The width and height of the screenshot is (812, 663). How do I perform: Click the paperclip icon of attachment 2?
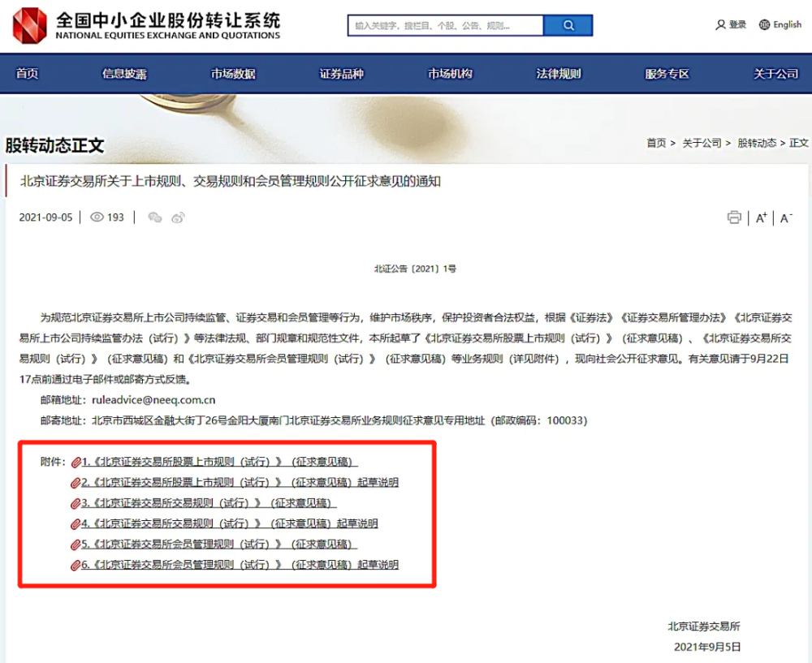coord(76,483)
